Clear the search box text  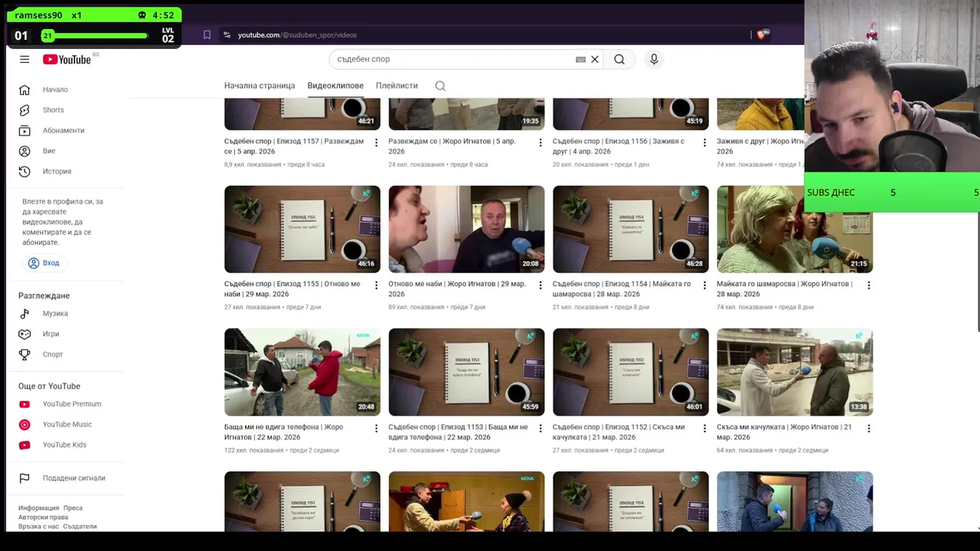point(594,59)
